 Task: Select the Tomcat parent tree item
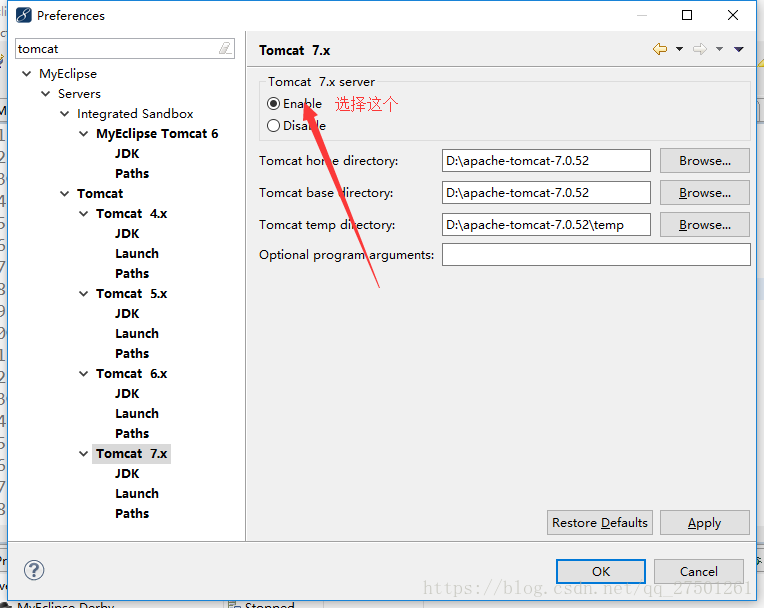click(x=100, y=194)
